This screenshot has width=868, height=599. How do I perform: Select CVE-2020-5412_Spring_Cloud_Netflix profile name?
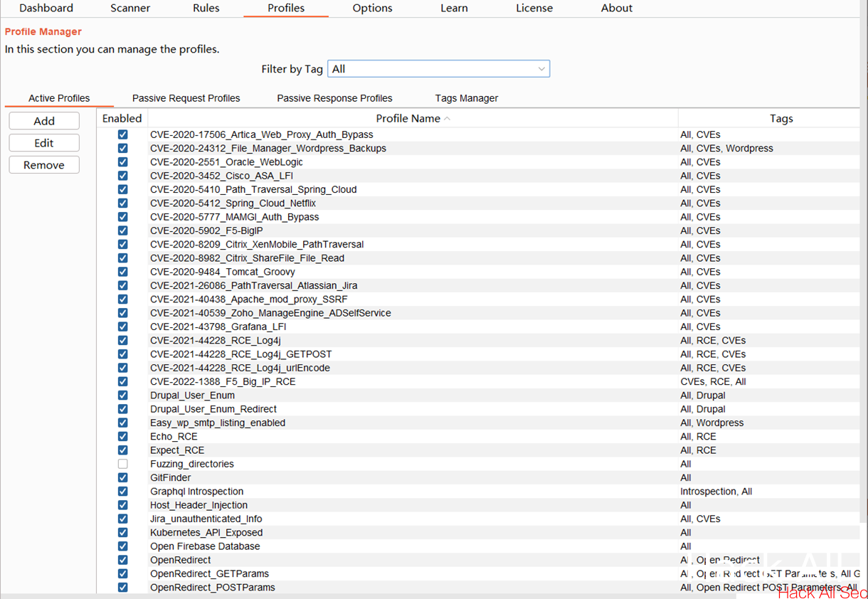click(233, 203)
